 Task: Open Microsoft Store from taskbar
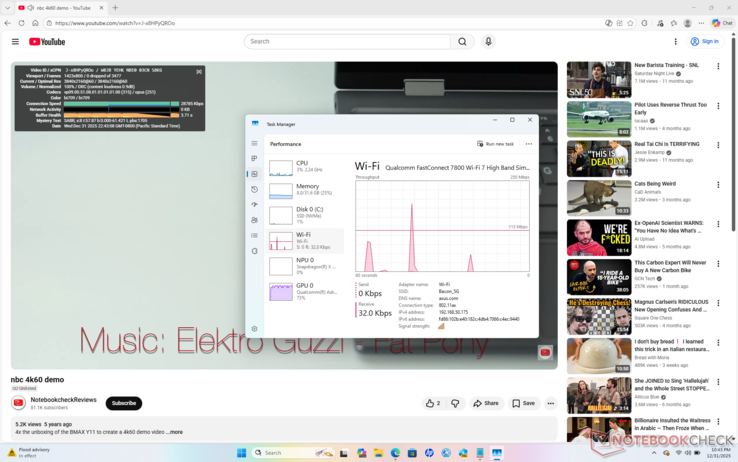(412, 453)
